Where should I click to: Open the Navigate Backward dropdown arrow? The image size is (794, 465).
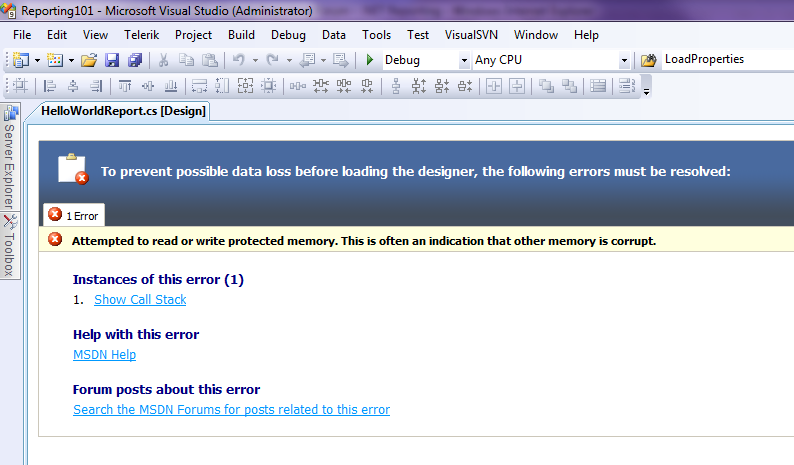(x=323, y=61)
